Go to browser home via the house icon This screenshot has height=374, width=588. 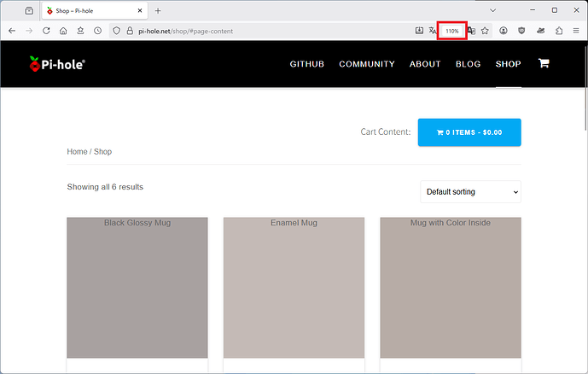click(63, 31)
